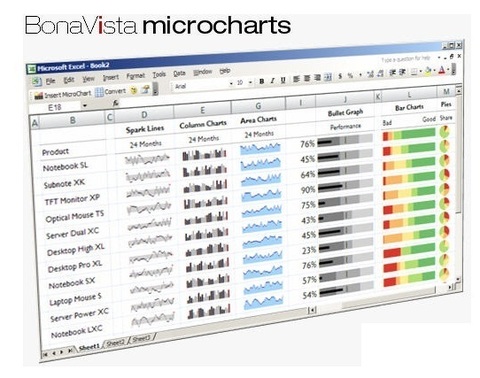Select column G header

point(258,106)
